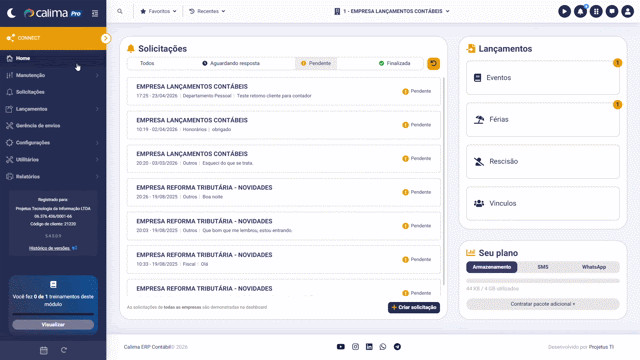The width and height of the screenshot is (640, 360).
Task: Open request 'Teste retorno cliente para contador'
Action: (x=284, y=91)
